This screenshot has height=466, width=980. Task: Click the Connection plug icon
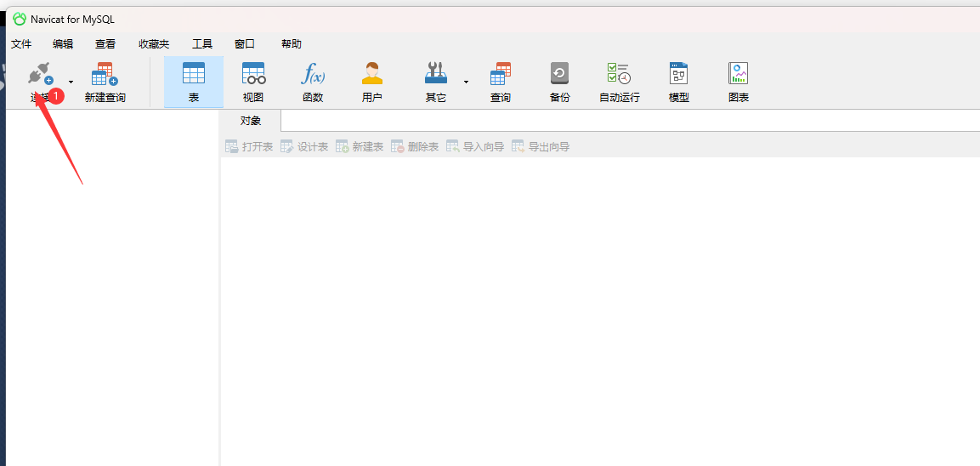point(41,74)
